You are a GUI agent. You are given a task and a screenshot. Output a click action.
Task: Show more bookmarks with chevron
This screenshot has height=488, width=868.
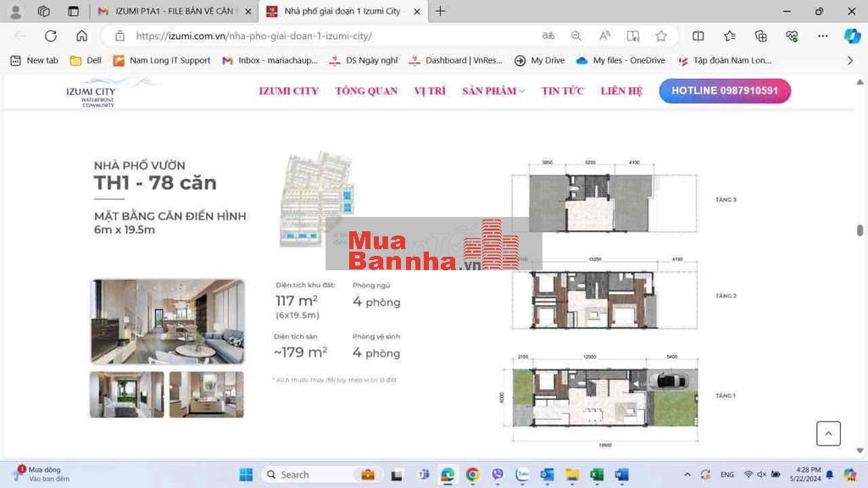click(x=850, y=61)
